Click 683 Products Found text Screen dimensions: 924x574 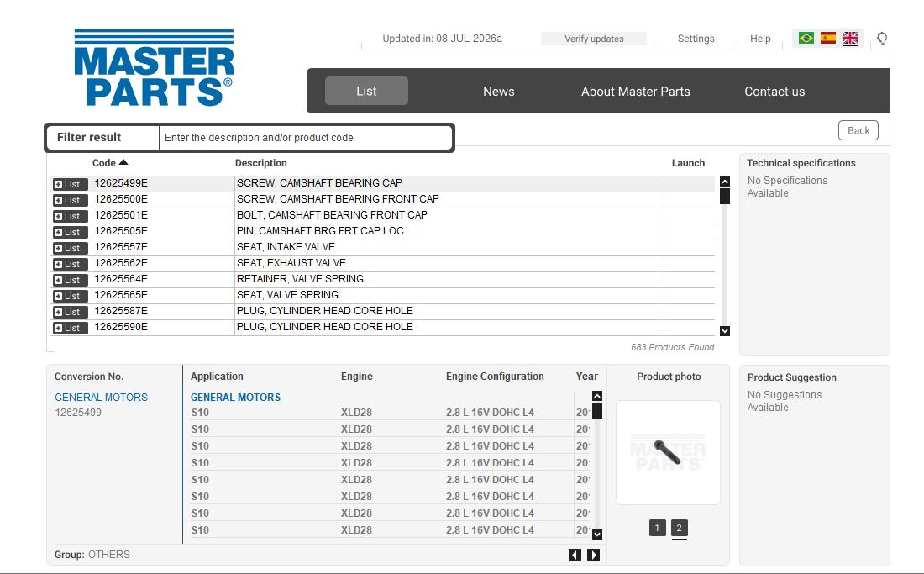pos(672,347)
